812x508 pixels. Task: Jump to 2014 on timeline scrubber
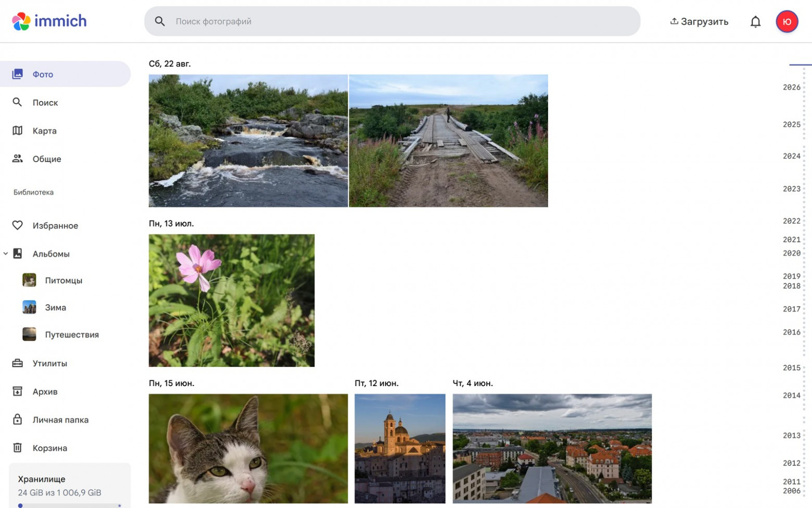pos(792,395)
